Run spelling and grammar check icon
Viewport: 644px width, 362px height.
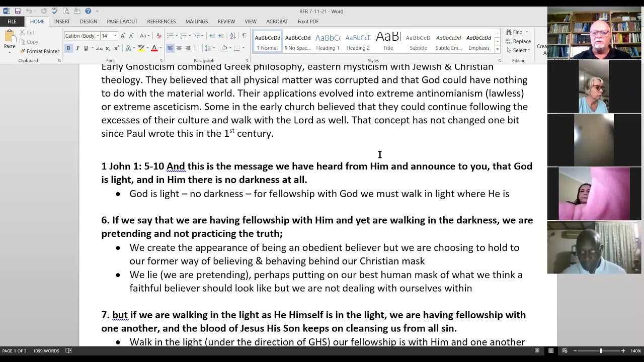click(55, 11)
